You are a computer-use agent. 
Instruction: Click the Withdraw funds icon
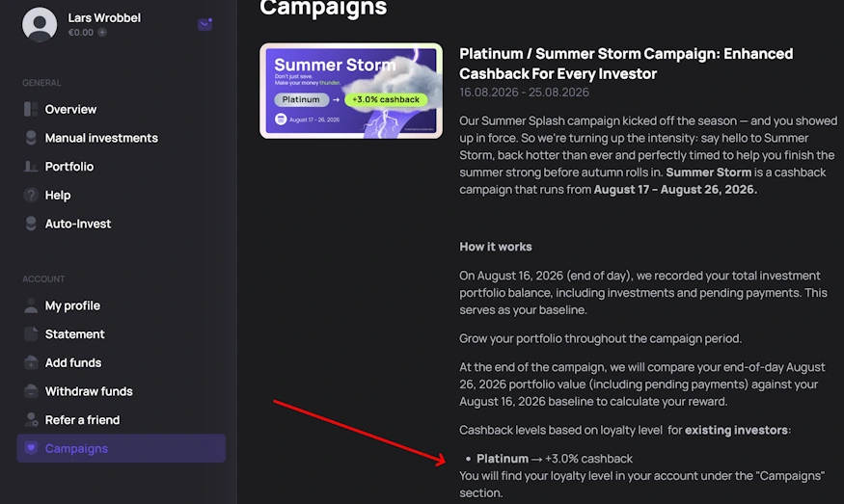click(31, 391)
